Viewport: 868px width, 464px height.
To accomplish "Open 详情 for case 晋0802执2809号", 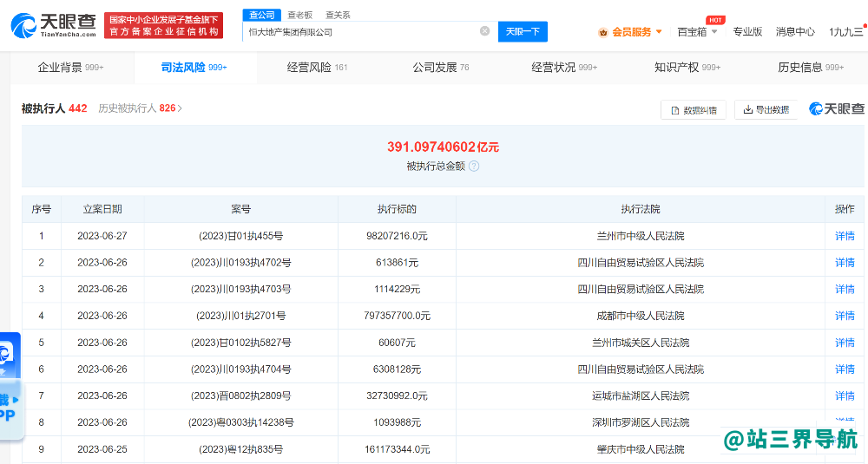I will [x=845, y=396].
